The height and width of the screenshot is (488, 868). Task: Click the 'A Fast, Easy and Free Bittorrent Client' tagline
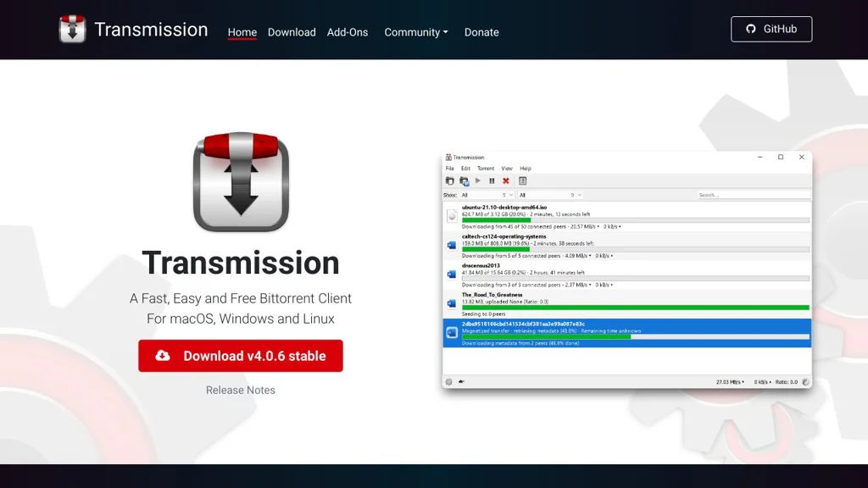point(241,298)
